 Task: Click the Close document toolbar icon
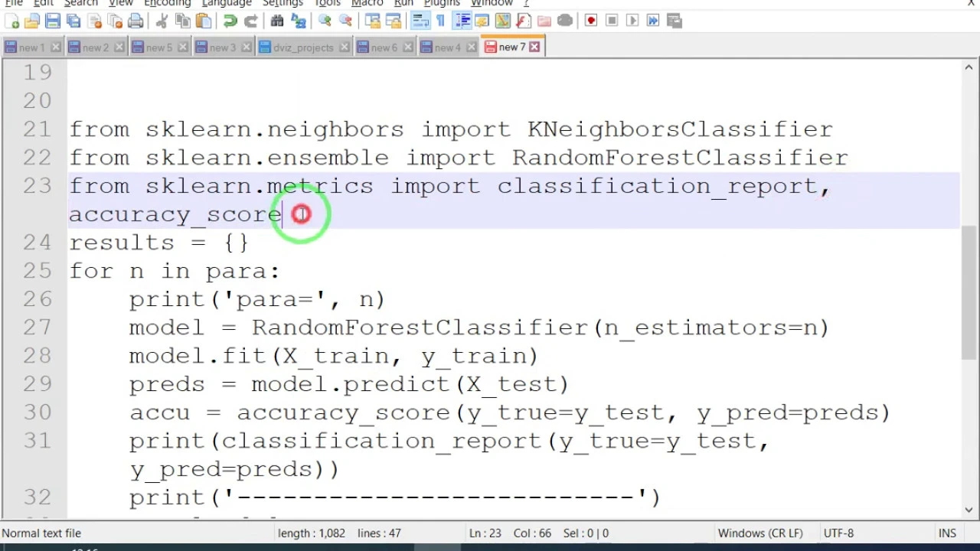(x=94, y=21)
